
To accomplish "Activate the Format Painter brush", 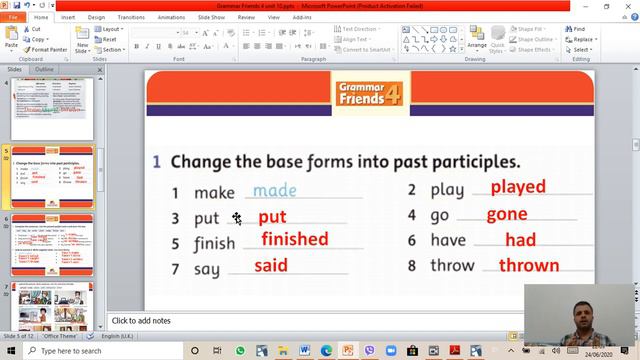I will (45, 50).
